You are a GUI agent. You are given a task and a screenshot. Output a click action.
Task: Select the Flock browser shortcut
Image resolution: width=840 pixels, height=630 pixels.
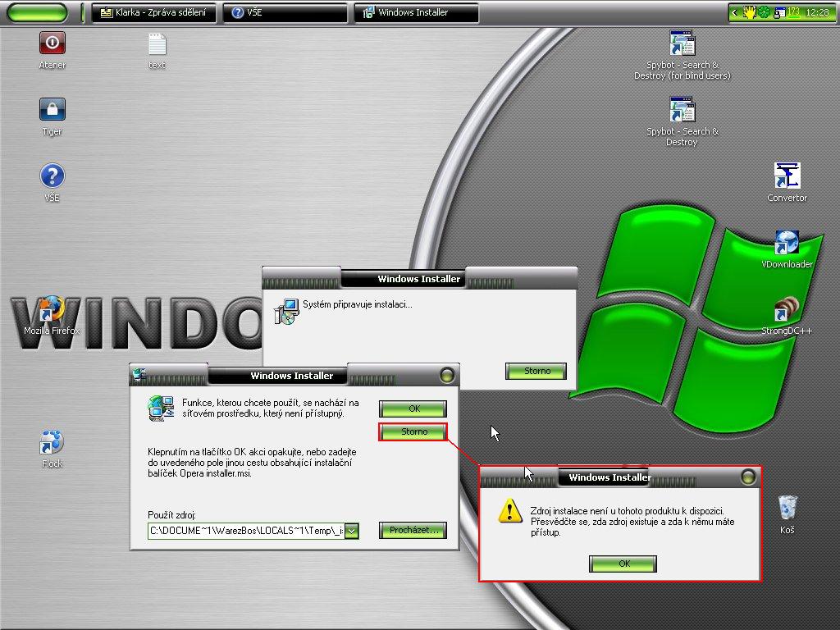pyautogui.click(x=52, y=442)
